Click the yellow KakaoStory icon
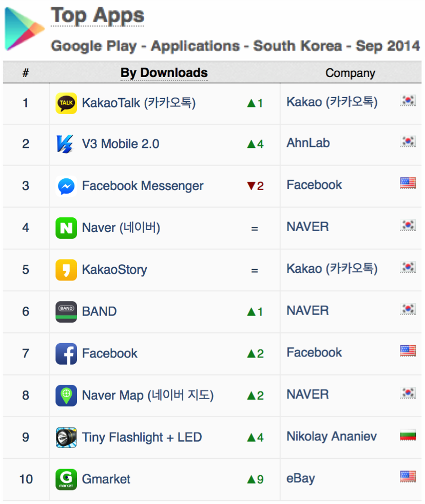 [66, 270]
